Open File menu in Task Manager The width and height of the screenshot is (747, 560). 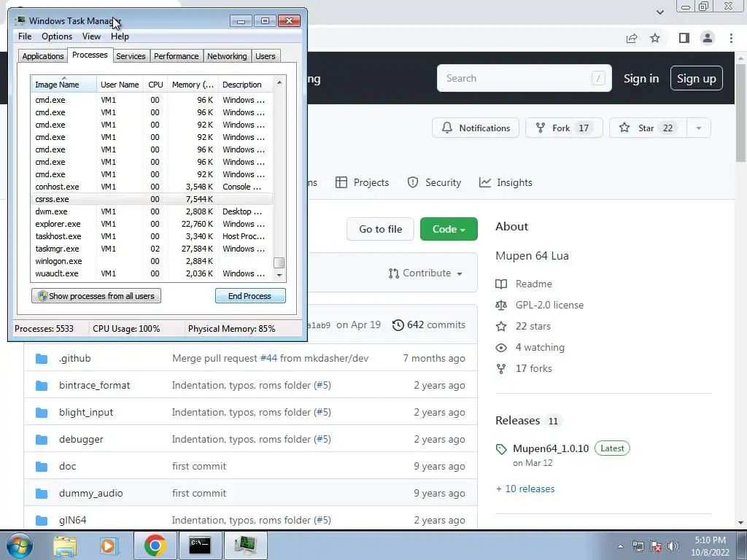(25, 36)
